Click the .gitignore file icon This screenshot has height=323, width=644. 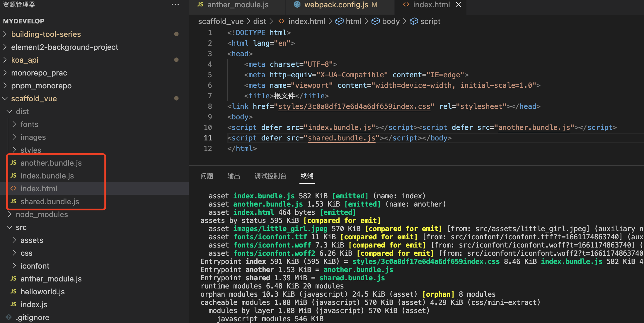(x=9, y=317)
